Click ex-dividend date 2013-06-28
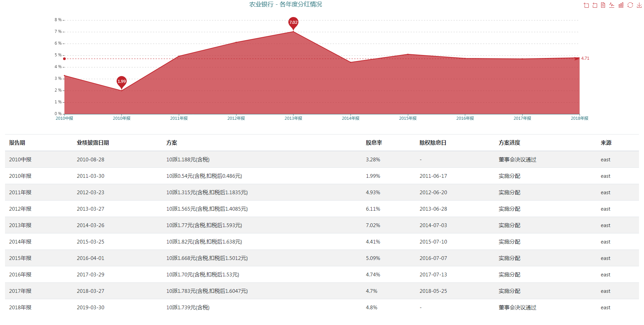The width and height of the screenshot is (644, 325). pyautogui.click(x=433, y=209)
